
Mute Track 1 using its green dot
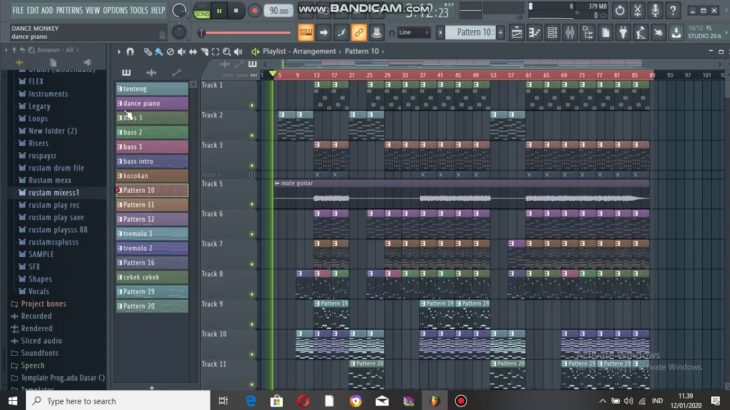point(252,106)
